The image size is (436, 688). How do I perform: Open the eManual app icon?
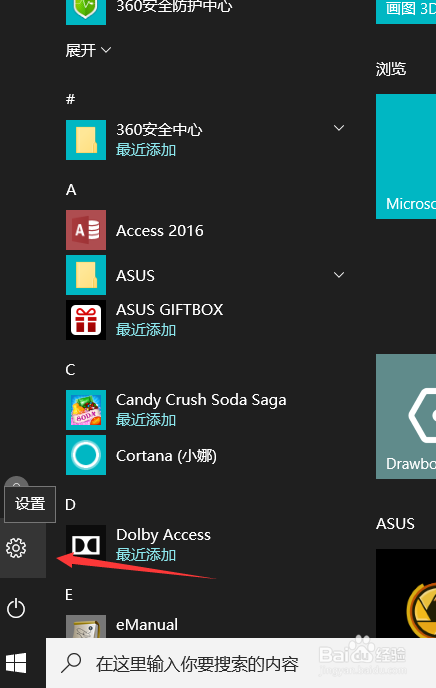coord(86,626)
